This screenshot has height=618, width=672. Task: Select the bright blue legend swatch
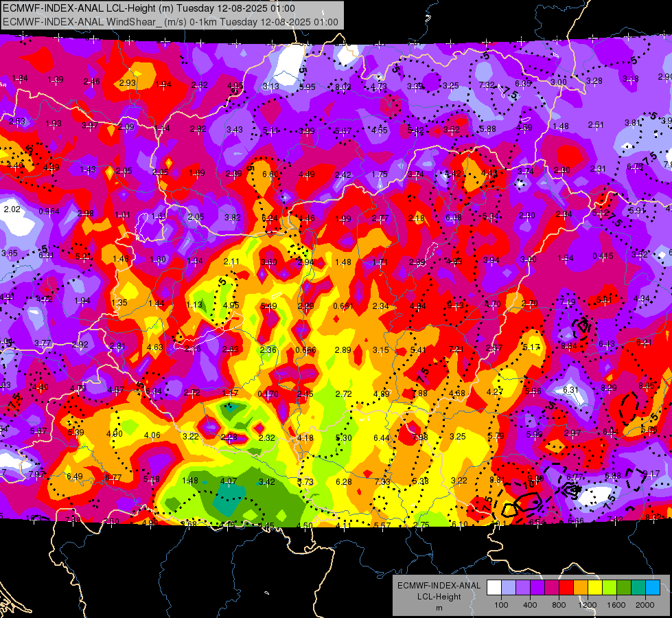[653, 588]
